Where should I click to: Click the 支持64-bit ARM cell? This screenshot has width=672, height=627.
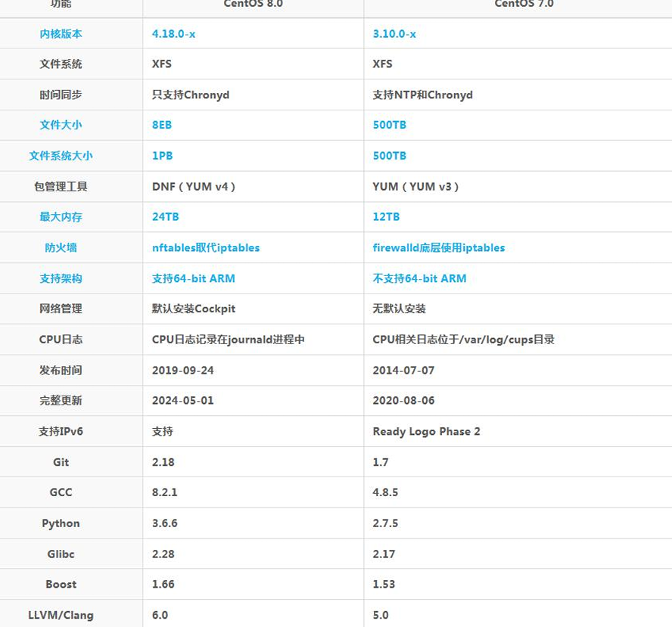click(x=193, y=278)
